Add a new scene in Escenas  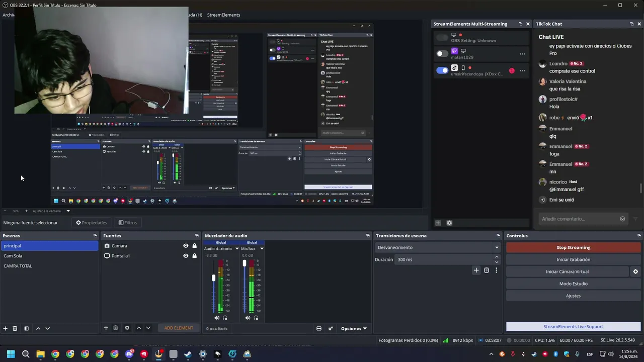coord(6,328)
